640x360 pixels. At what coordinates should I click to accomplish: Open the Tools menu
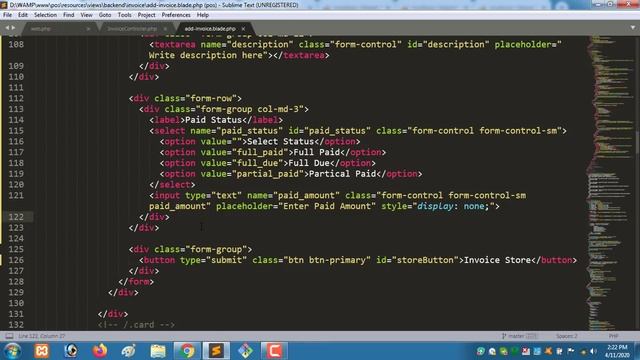click(124, 15)
